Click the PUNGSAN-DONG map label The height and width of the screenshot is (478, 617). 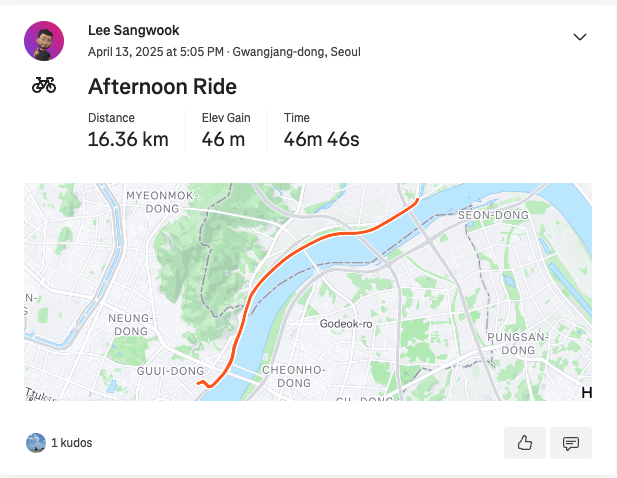(518, 343)
